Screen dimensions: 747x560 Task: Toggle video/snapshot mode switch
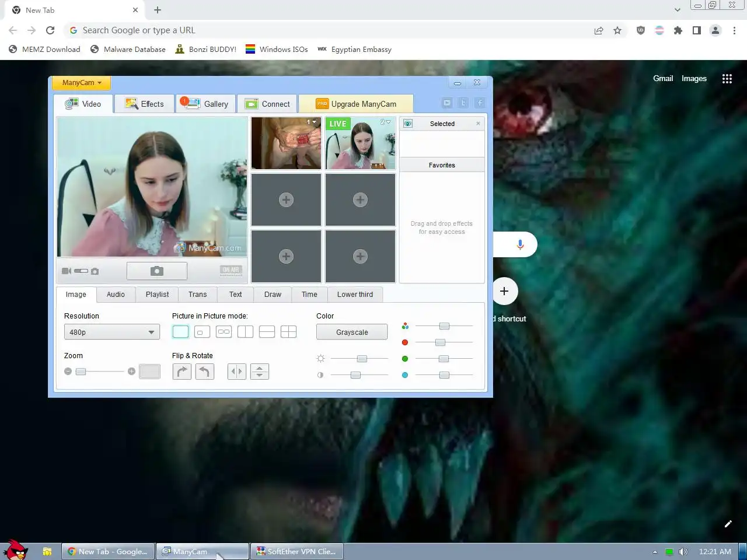[81, 271]
